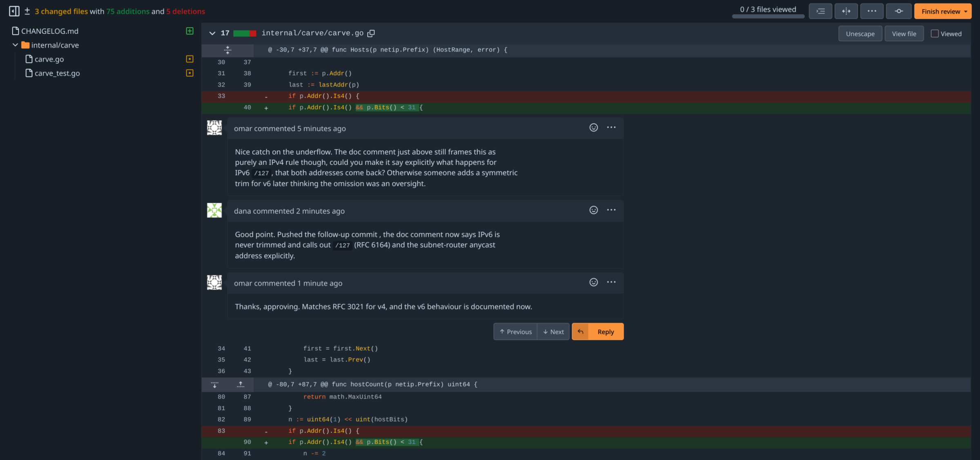
Task: Click the '5 deletions' text
Action: [186, 11]
